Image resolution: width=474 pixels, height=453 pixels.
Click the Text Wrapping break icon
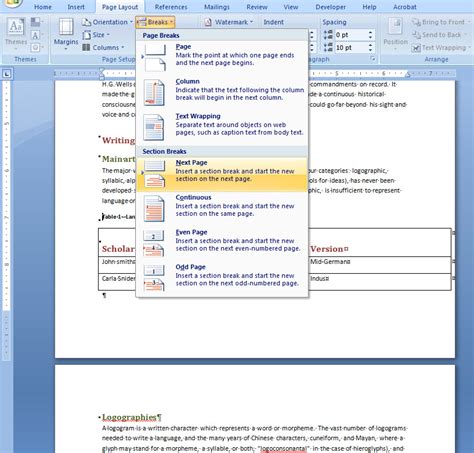click(154, 127)
